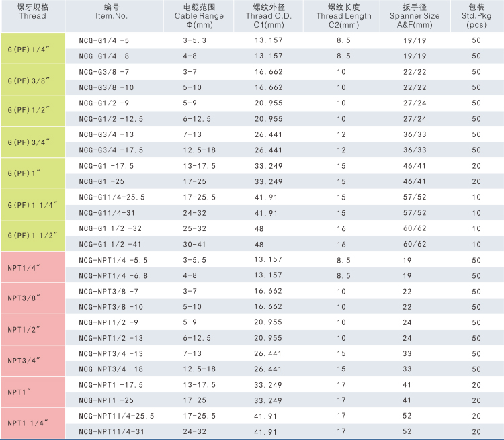Select the green G(PF)1/4" thread cell
The width and height of the screenshot is (504, 440).
pos(32,48)
